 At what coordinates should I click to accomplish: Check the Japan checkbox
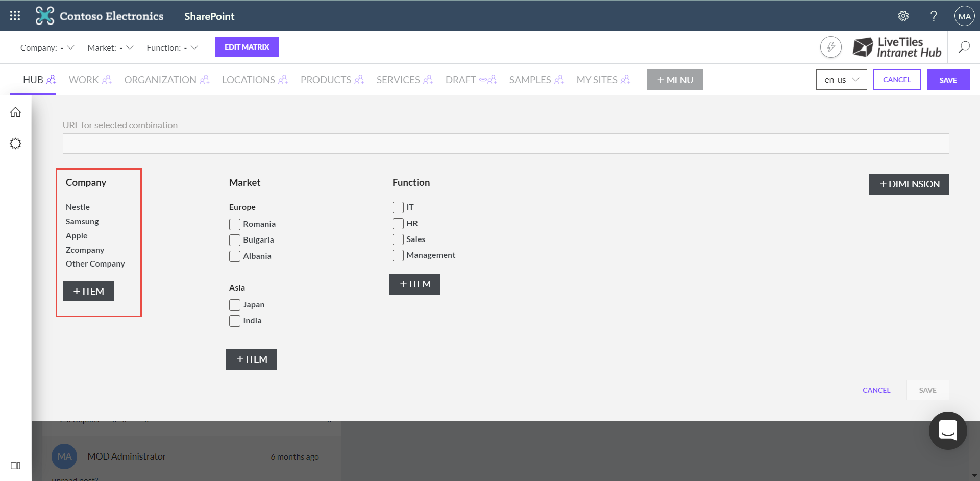[235, 305]
